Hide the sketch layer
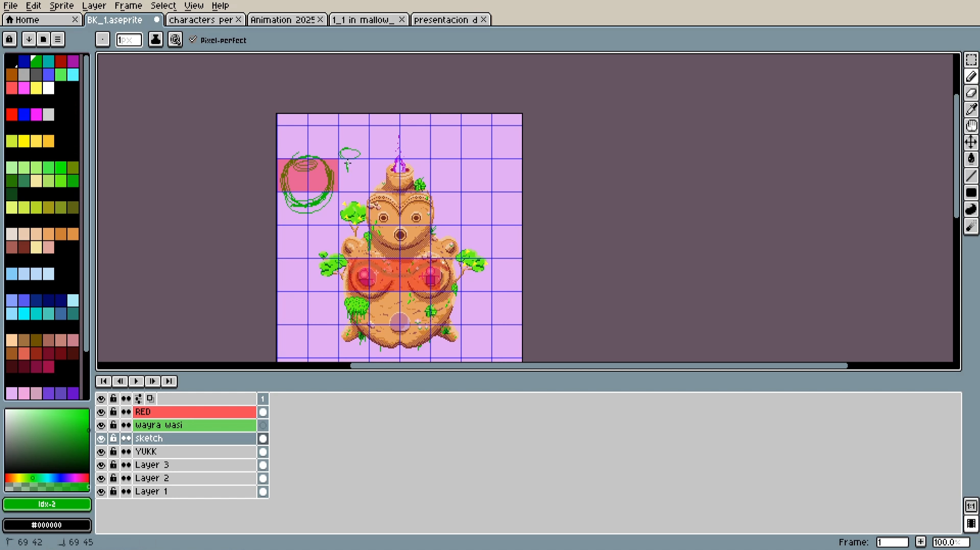 101,439
